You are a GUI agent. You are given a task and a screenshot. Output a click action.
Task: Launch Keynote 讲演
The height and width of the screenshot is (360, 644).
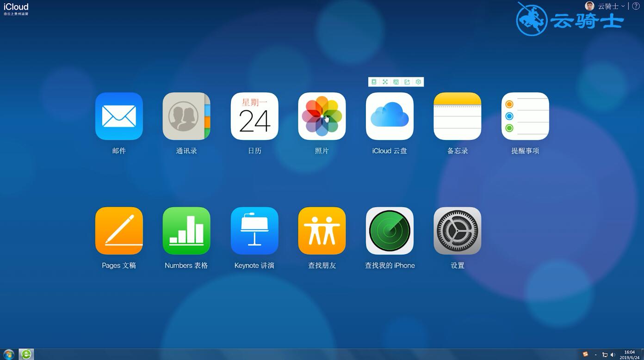(254, 231)
